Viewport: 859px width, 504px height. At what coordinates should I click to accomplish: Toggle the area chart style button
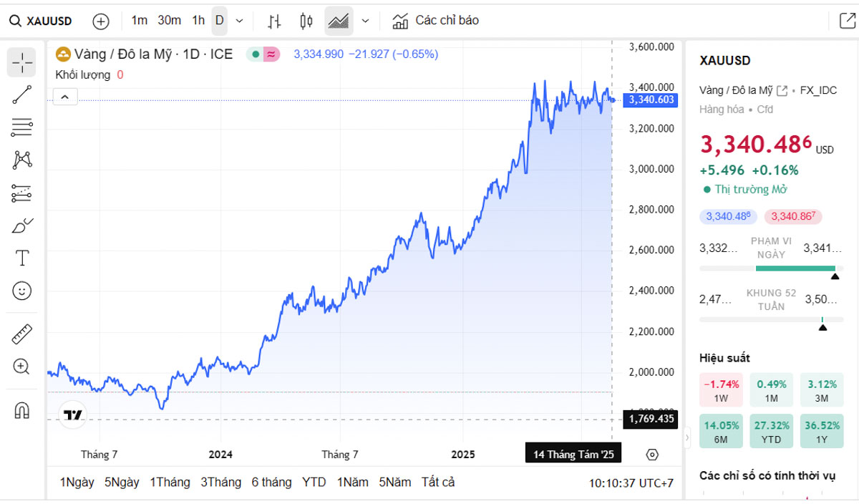click(x=339, y=21)
